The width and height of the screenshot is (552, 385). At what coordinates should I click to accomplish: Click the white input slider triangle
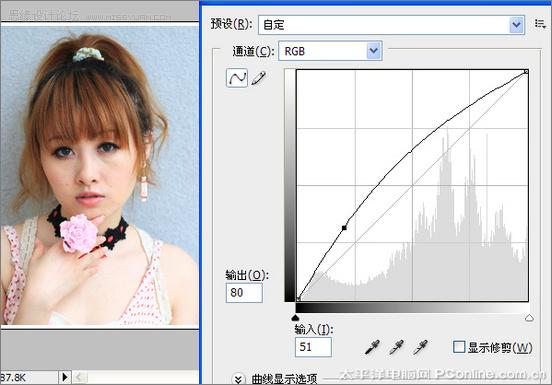[529, 318]
